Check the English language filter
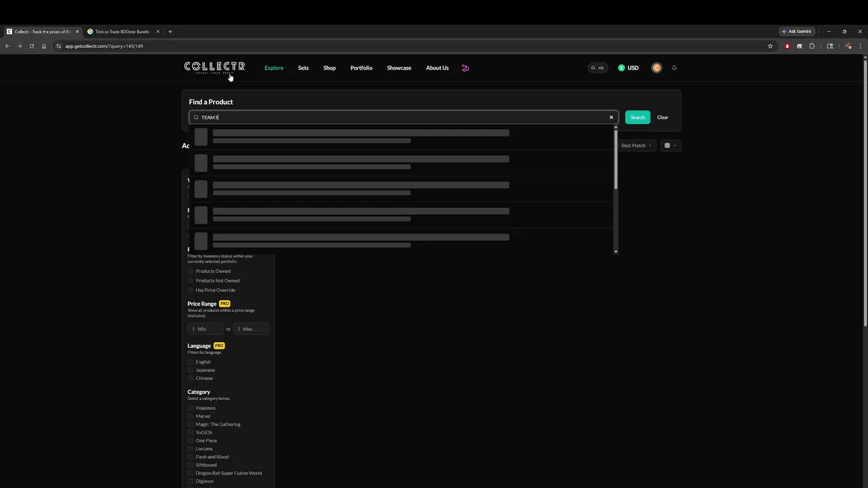 tap(191, 362)
